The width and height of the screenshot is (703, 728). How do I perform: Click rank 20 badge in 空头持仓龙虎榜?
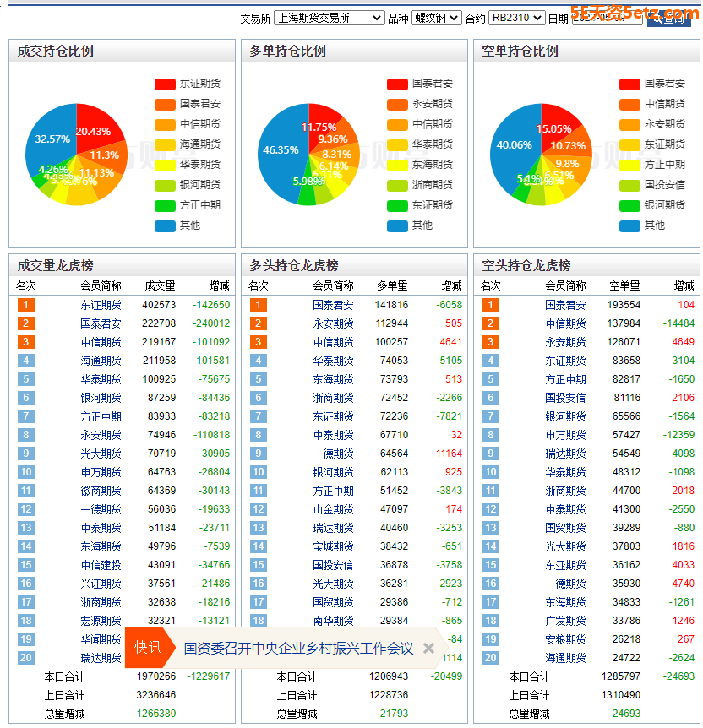pos(491,658)
